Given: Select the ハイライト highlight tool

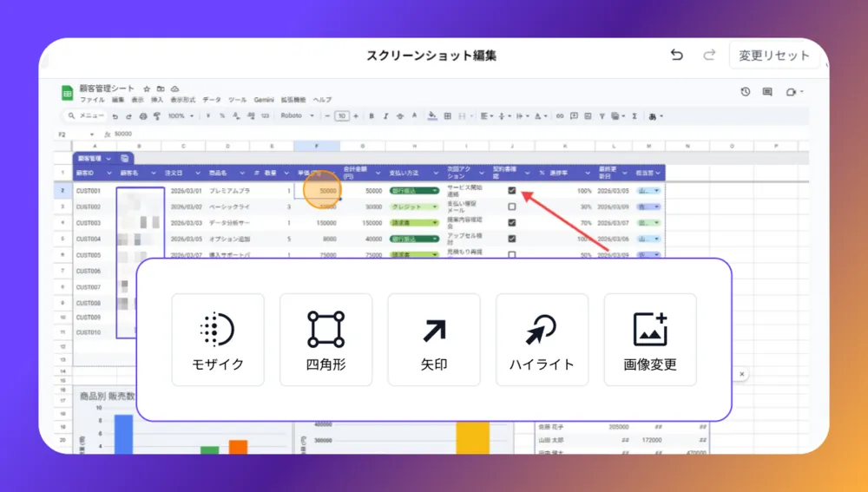Looking at the screenshot, I should [x=542, y=339].
